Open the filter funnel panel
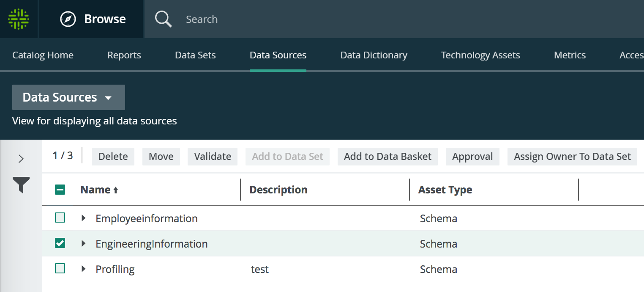This screenshot has width=644, height=292. (x=21, y=185)
